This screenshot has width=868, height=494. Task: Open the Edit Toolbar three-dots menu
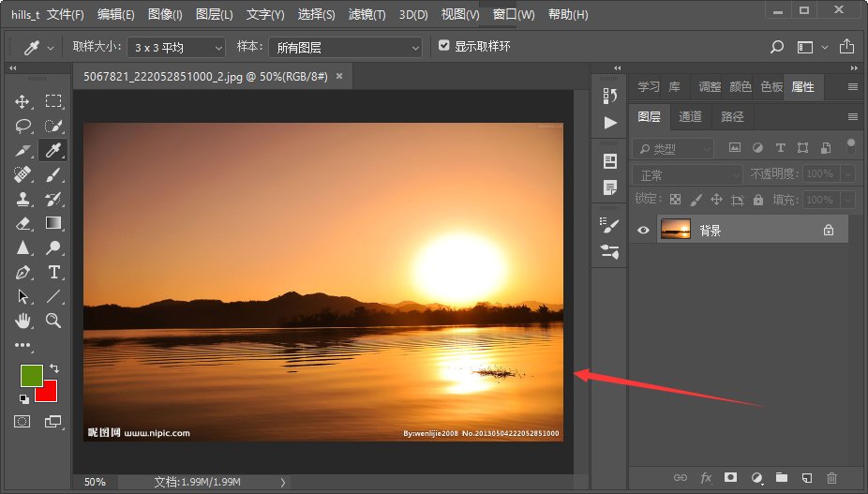click(22, 345)
